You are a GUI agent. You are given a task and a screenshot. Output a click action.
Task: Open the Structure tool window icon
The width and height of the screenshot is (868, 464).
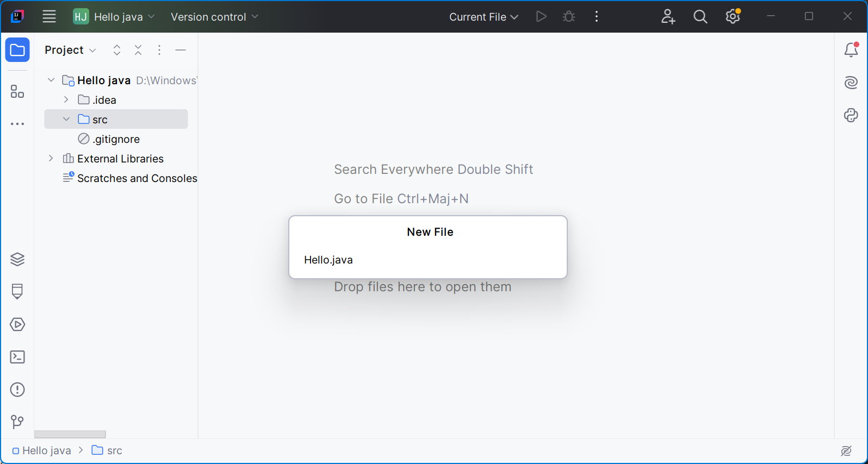coord(17,92)
